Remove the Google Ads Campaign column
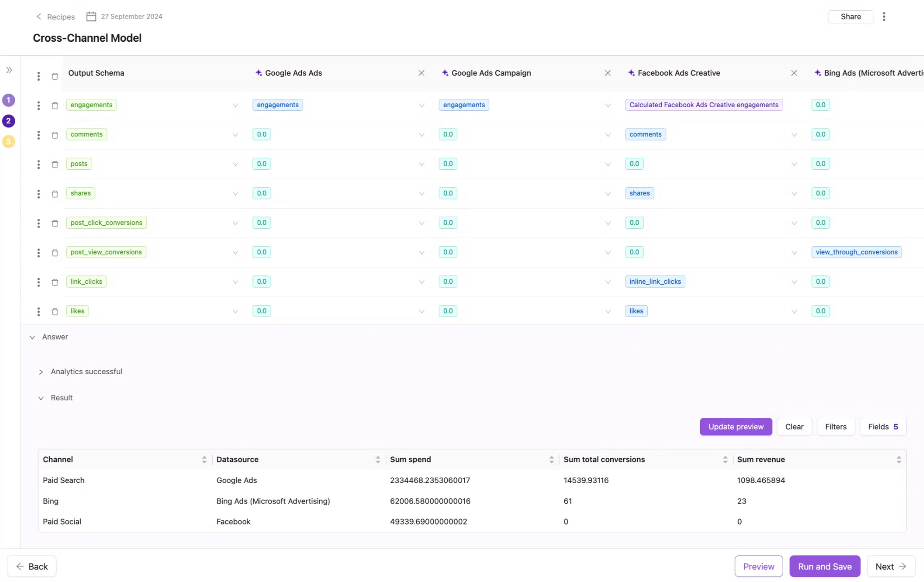924x582 pixels. (x=608, y=73)
